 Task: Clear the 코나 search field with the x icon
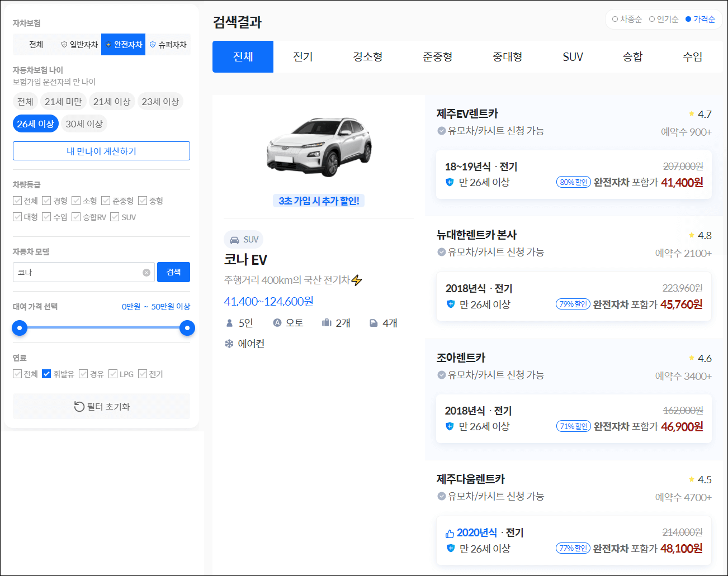tap(146, 273)
